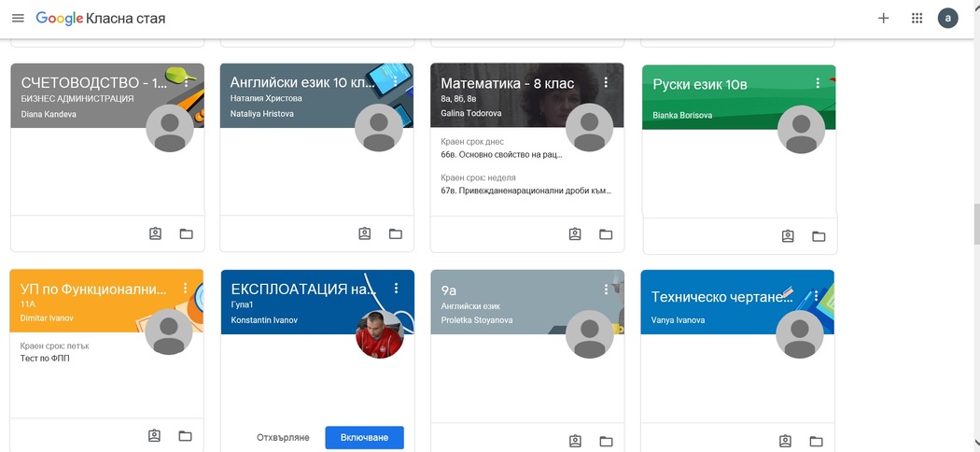Open the account avatar menu
Viewport: 980px width, 452px height.
point(947,19)
